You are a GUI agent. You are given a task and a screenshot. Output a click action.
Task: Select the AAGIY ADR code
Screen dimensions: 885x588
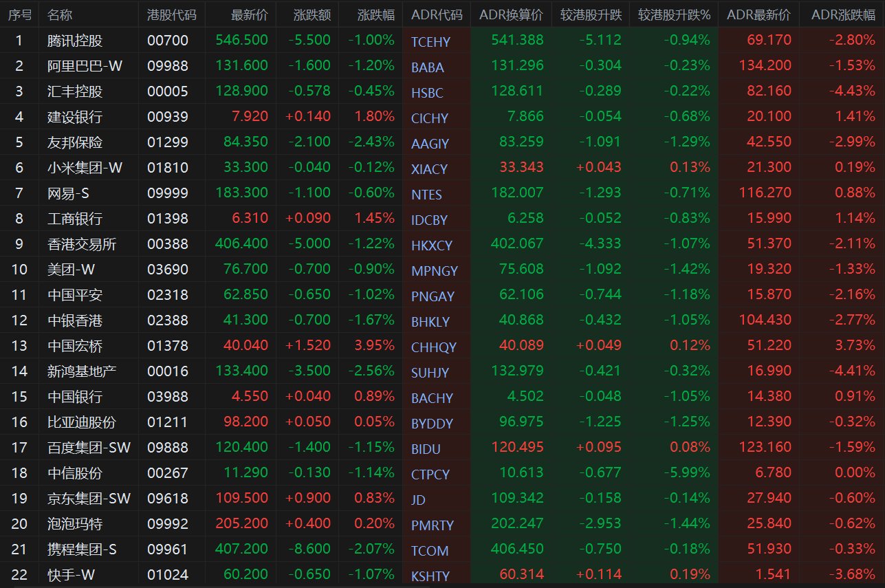click(x=430, y=144)
